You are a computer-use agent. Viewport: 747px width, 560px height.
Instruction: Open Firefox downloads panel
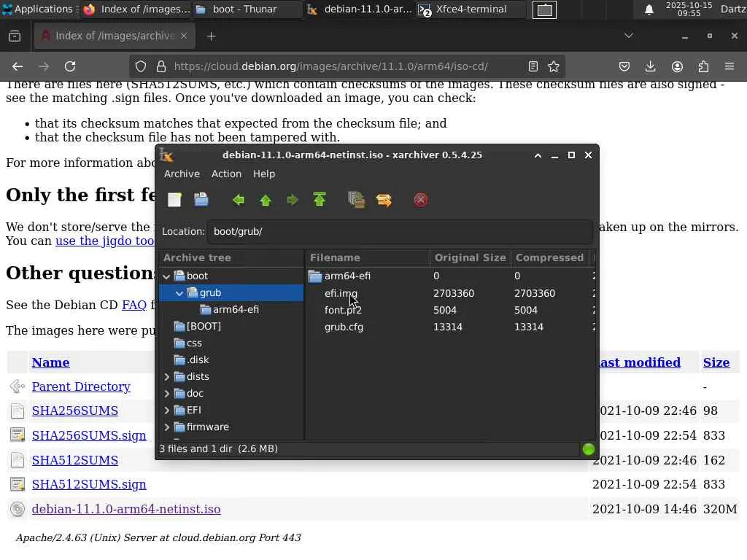(x=650, y=66)
